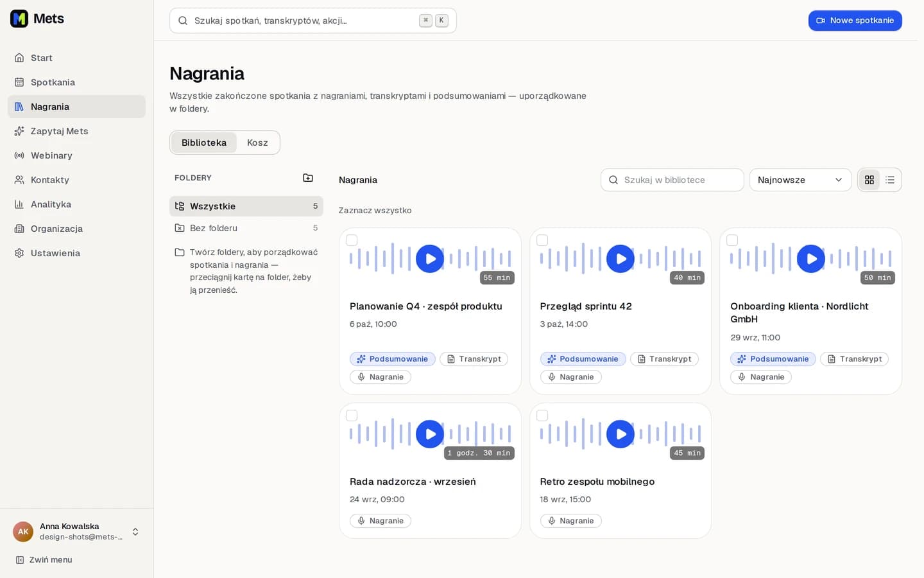Open Transkrypt for Przegląd sprintu 42
Viewport: 924px width, 578px height.
664,359
